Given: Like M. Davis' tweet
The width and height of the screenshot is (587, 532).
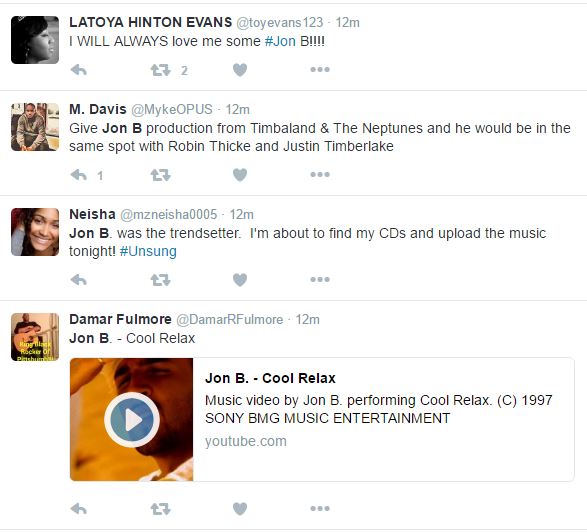Looking at the screenshot, I should pos(240,175).
